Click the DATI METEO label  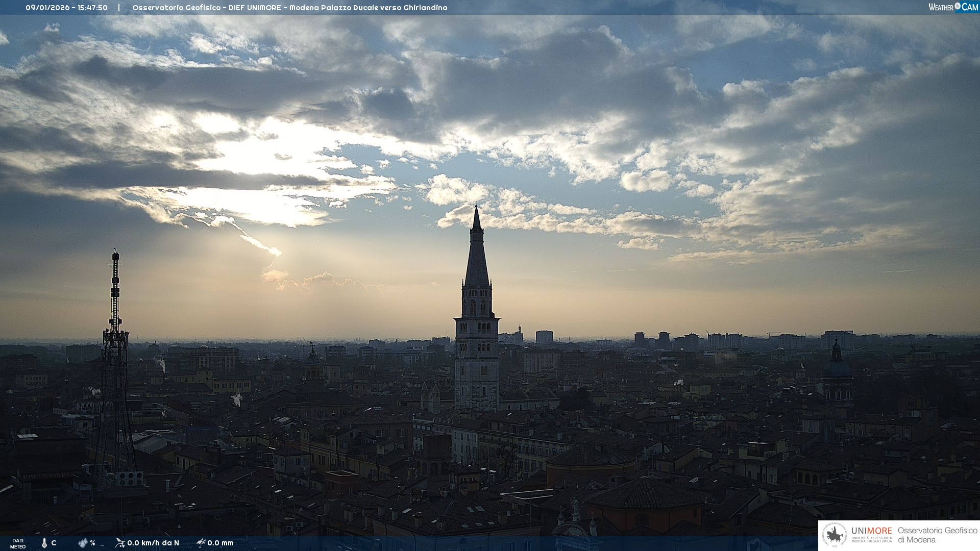click(x=18, y=543)
